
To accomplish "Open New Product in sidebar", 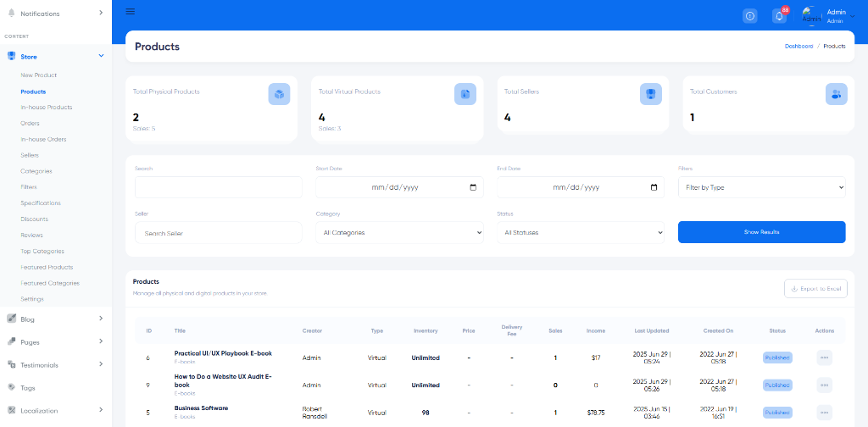I will (39, 75).
